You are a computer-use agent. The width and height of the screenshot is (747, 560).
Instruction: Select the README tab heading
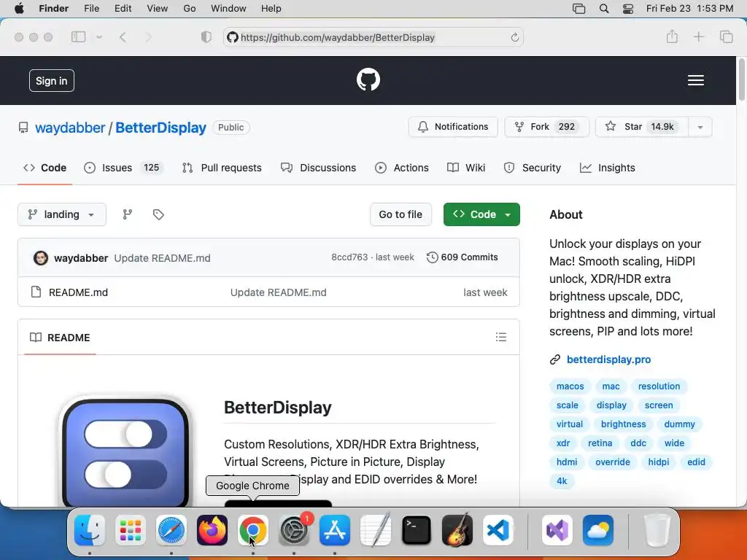click(x=60, y=338)
